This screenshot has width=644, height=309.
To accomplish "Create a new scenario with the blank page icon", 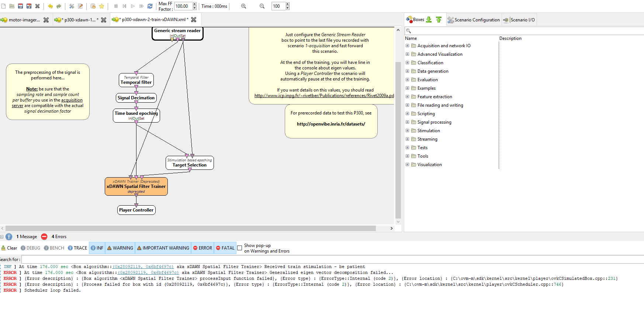I will coord(3,6).
